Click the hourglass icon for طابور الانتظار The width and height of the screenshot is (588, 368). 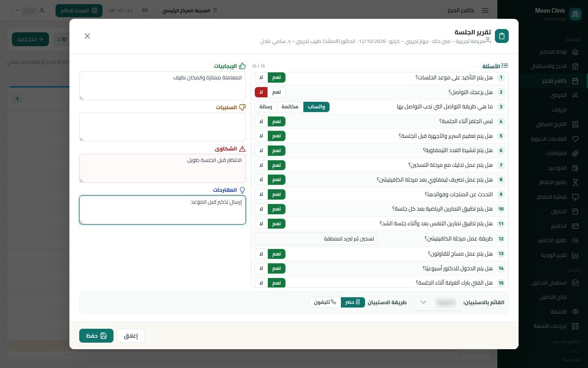pos(575,182)
